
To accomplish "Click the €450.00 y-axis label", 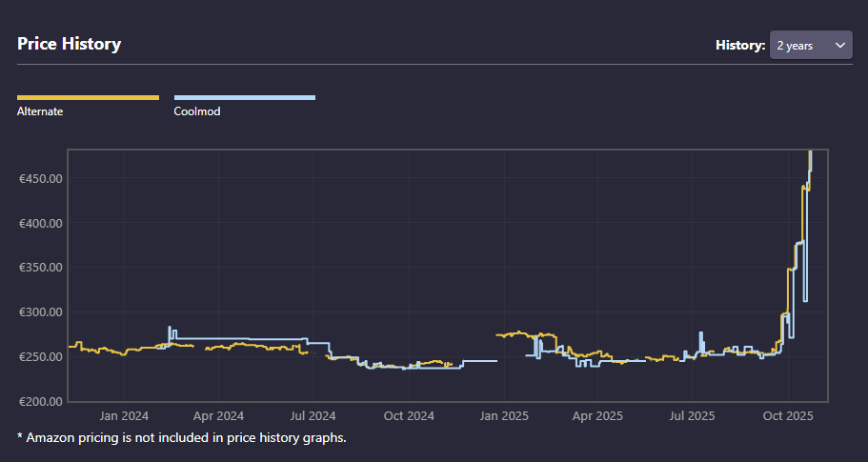I will 41,179.
